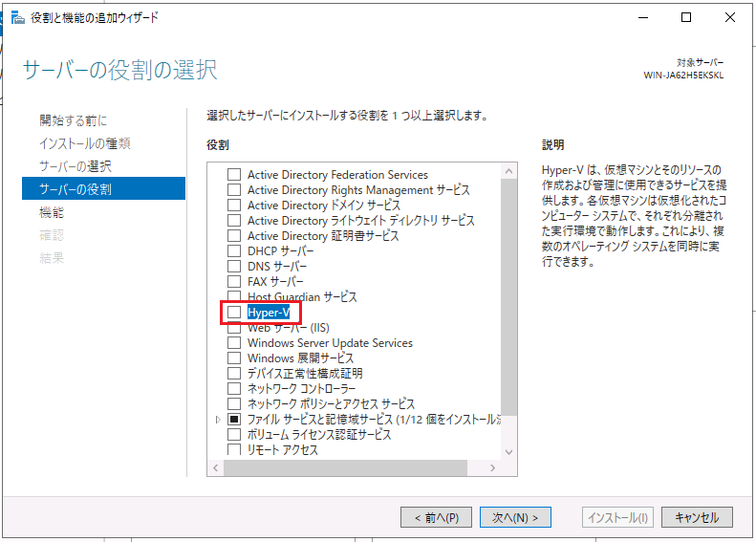
Task: Go to 開始する前に step
Action: coord(74,120)
